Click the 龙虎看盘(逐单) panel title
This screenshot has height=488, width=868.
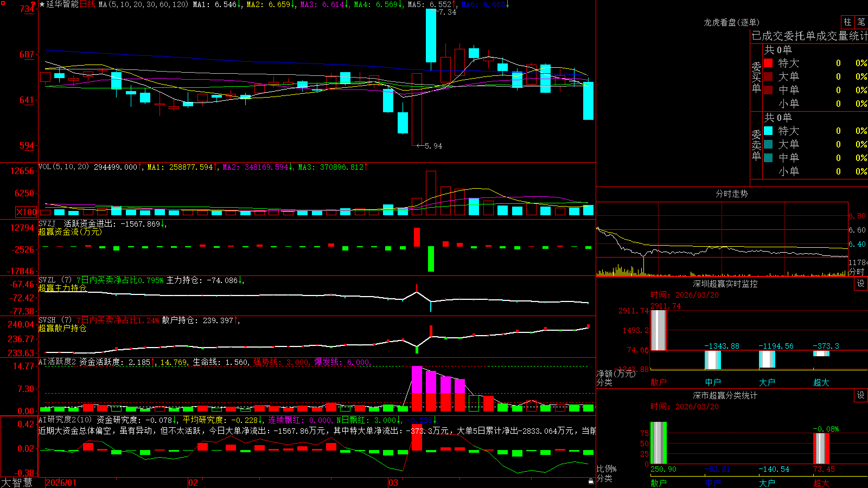tap(731, 22)
